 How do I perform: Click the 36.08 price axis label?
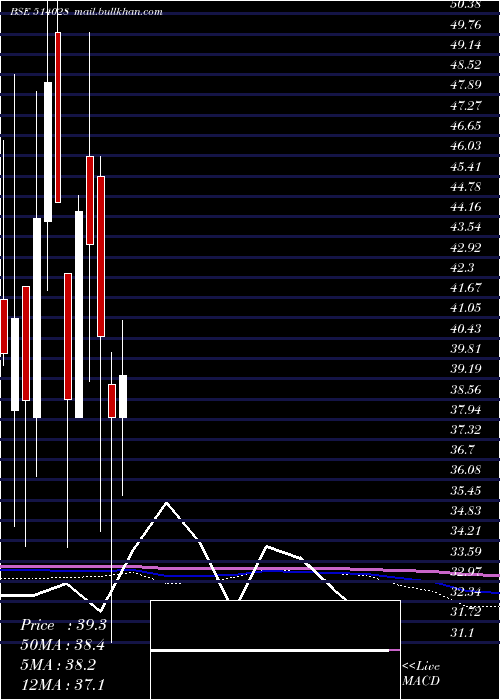[x=466, y=471]
